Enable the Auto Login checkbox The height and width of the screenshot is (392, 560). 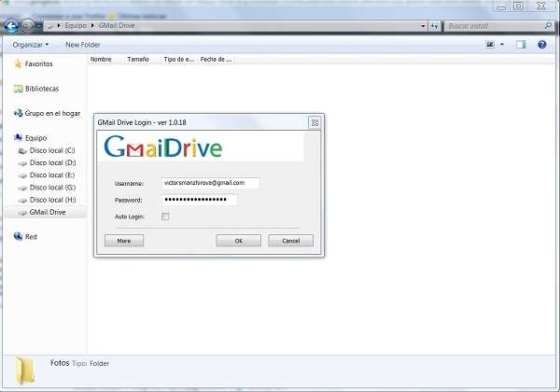(165, 217)
